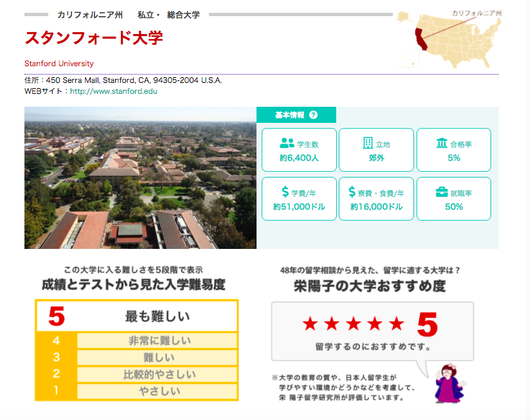The height and width of the screenshot is (420, 531).
Task: Click the 留学するのにおすすめです。 text
Action: [x=372, y=347]
